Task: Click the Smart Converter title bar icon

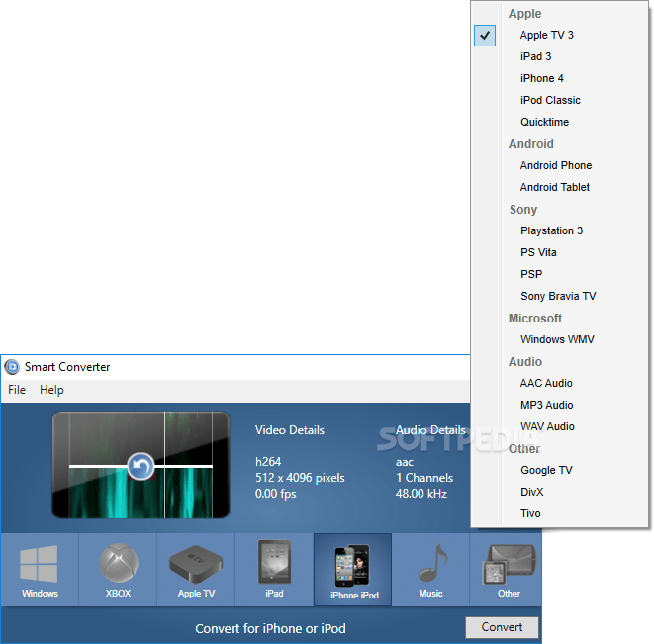Action: click(x=12, y=367)
